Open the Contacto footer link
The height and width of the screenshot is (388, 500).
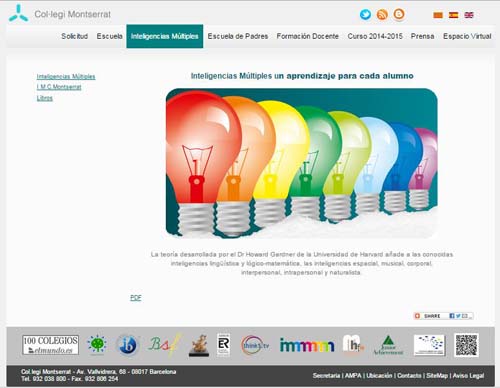coord(409,375)
